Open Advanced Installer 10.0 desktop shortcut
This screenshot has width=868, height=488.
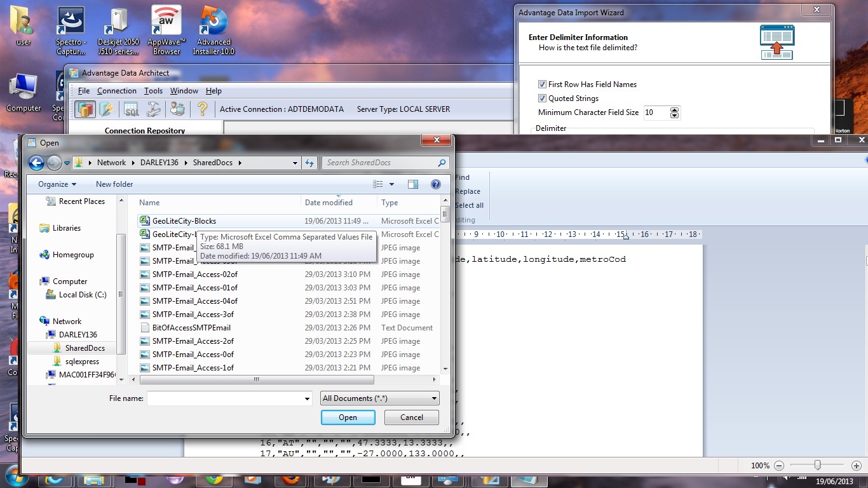(x=214, y=30)
